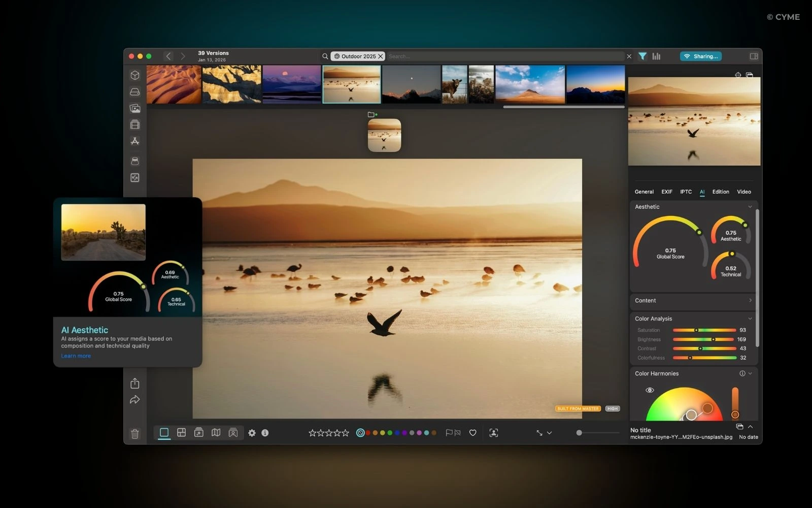Collapse the Aesthetic section chevron

click(x=750, y=207)
